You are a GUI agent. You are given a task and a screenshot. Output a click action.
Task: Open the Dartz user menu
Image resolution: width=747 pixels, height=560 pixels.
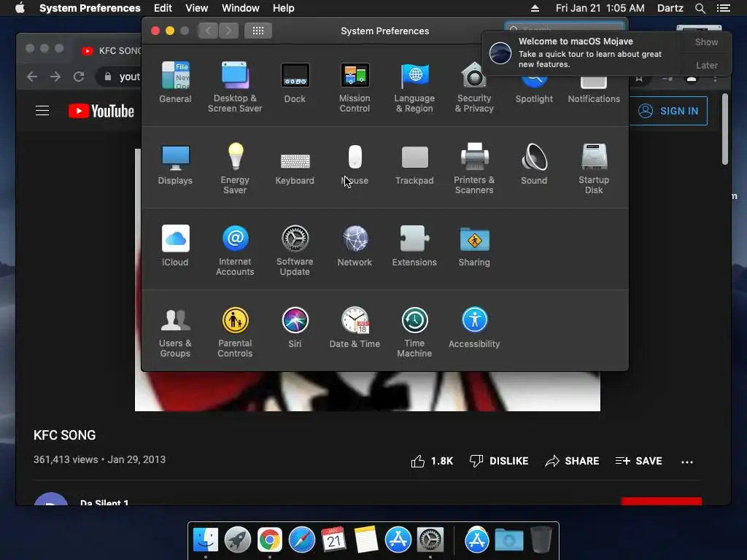tap(670, 8)
